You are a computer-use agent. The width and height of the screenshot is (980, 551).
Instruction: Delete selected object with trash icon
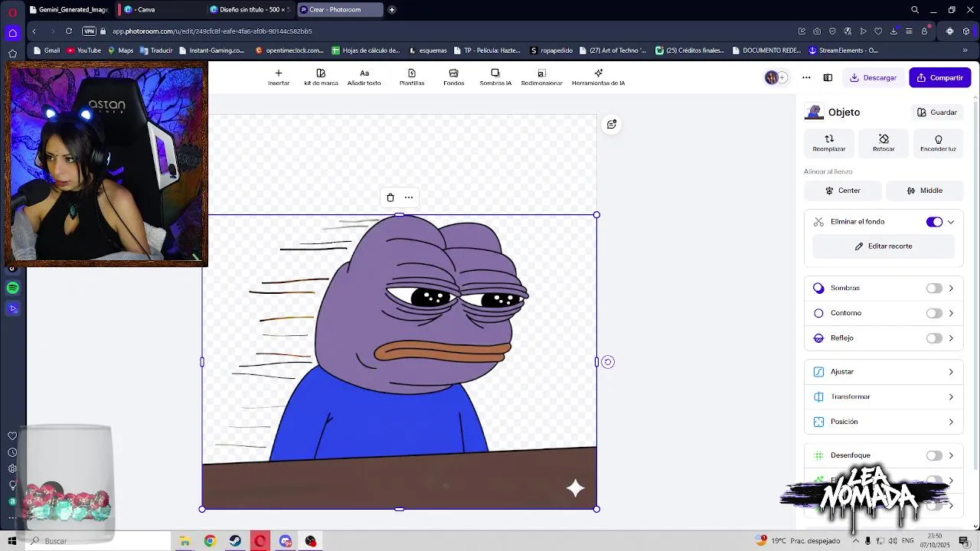390,197
